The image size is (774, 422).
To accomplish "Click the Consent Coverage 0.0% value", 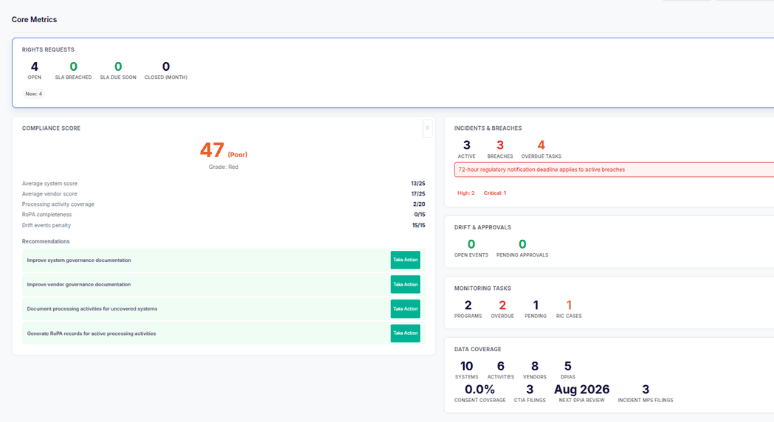I will pos(480,390).
